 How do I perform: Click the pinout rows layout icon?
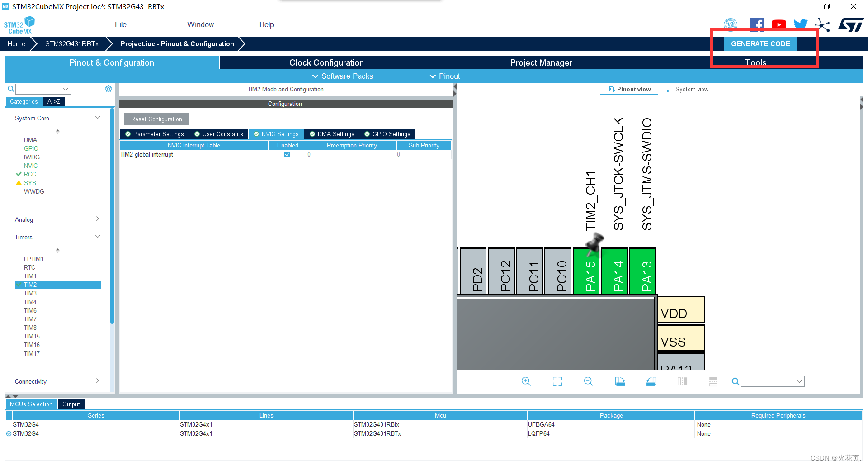coord(713,381)
